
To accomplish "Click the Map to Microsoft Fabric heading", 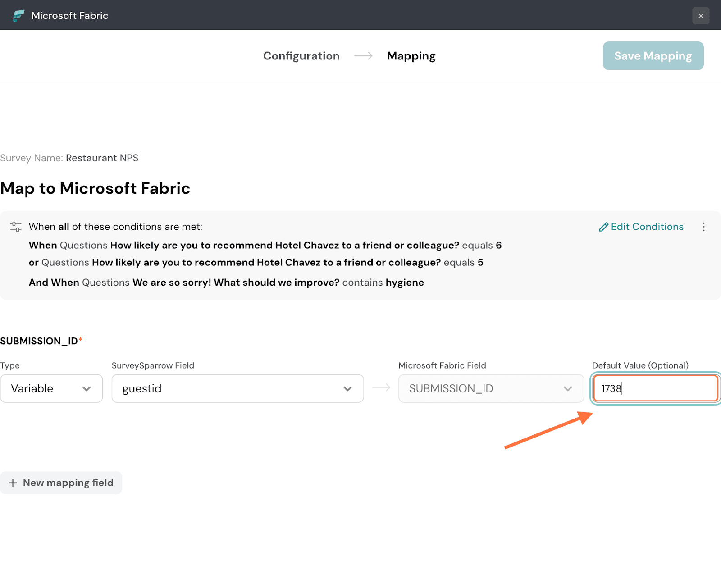I will 95,188.
